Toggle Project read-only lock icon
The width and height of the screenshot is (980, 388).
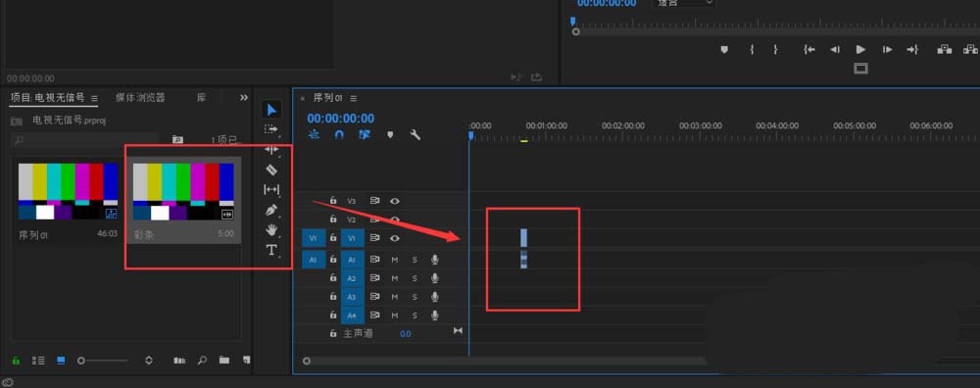(x=16, y=361)
